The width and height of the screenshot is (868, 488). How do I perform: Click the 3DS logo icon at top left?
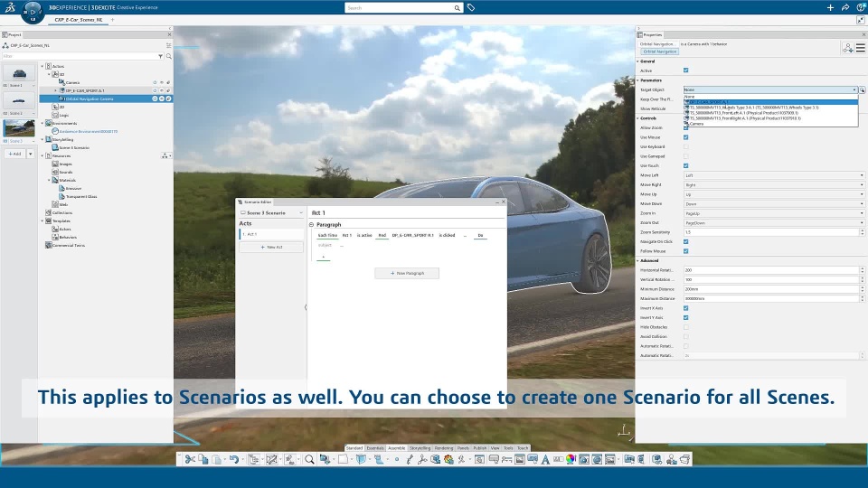(9, 8)
